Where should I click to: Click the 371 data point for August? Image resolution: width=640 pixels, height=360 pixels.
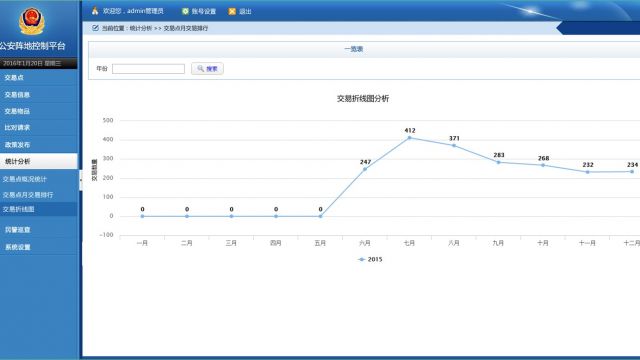click(x=454, y=145)
